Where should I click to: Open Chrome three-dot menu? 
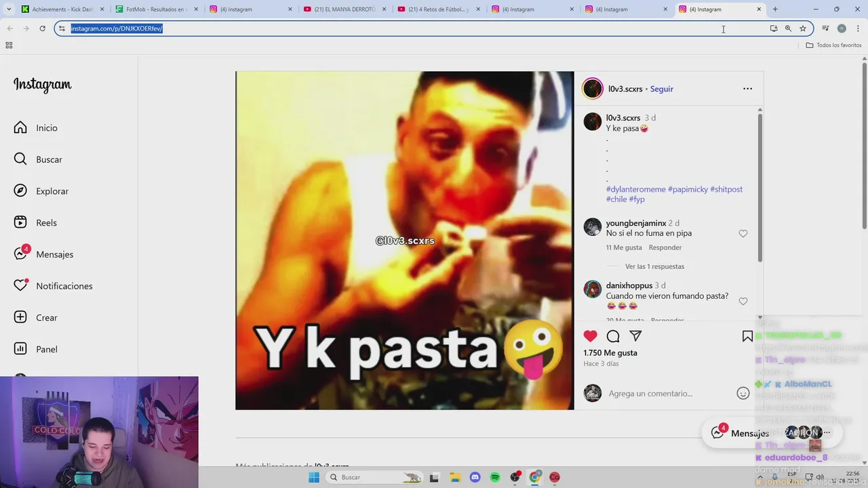[858, 28]
